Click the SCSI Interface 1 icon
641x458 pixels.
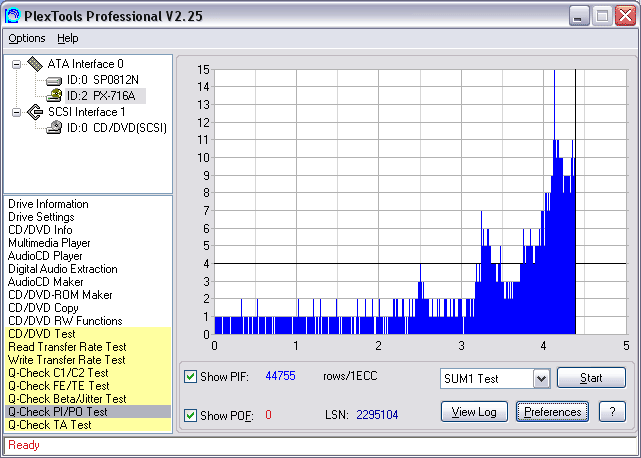click(x=35, y=112)
